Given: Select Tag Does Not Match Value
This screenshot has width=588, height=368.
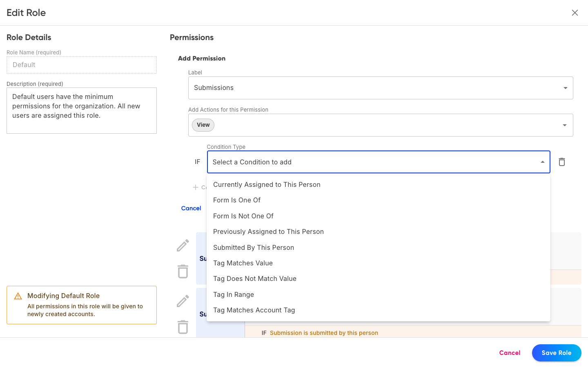Looking at the screenshot, I should (x=379, y=279).
